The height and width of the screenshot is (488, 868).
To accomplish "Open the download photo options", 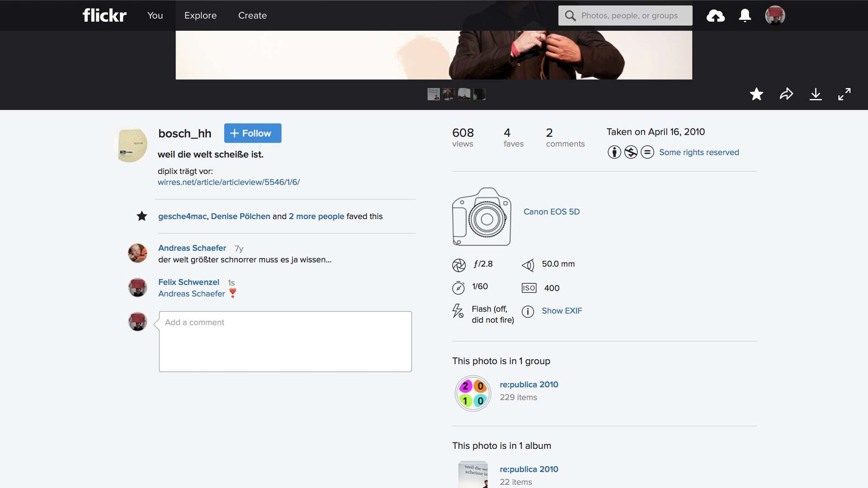I will coord(815,94).
